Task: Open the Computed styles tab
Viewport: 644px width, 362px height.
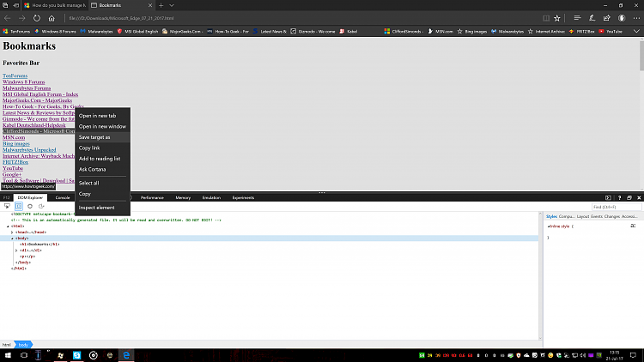Action: 567,216
